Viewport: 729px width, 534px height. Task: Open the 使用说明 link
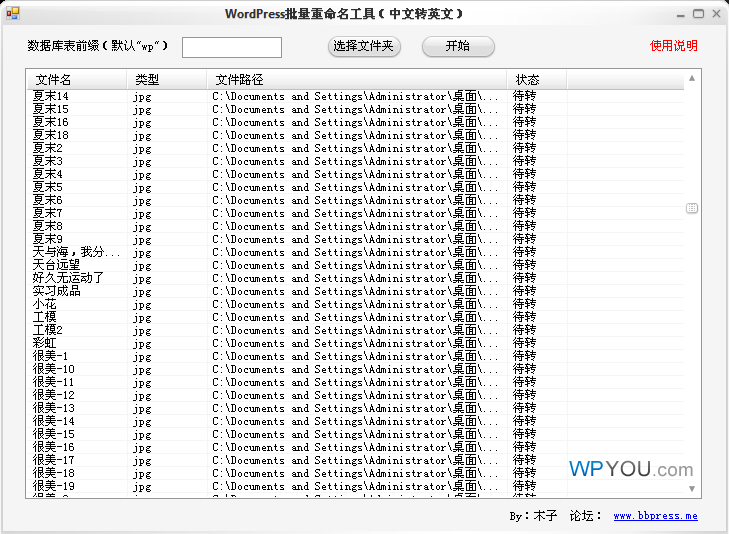point(673,46)
